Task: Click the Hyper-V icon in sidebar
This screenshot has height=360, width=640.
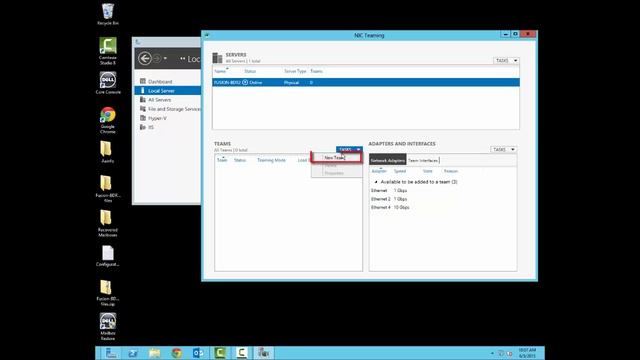Action: (143, 118)
